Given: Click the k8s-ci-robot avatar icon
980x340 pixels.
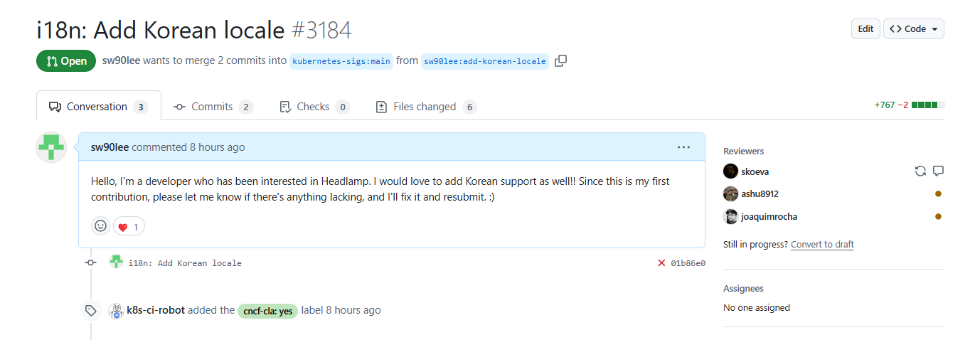Looking at the screenshot, I should click(116, 310).
